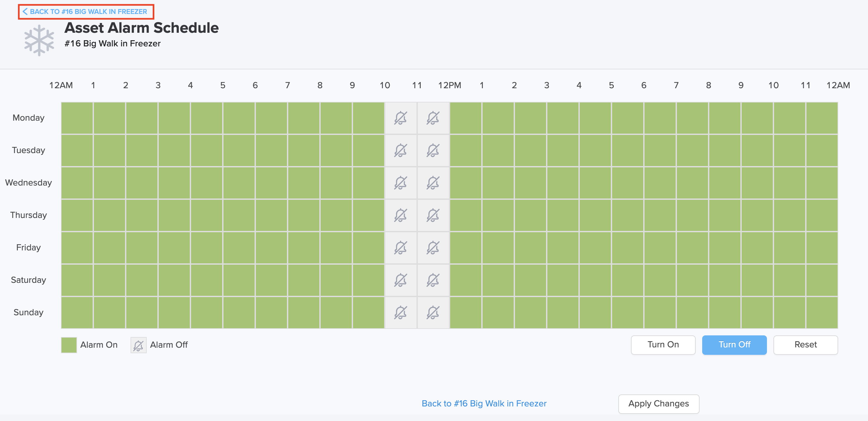The image size is (868, 421).
Task: Select the Turn On mode button
Action: (x=663, y=345)
